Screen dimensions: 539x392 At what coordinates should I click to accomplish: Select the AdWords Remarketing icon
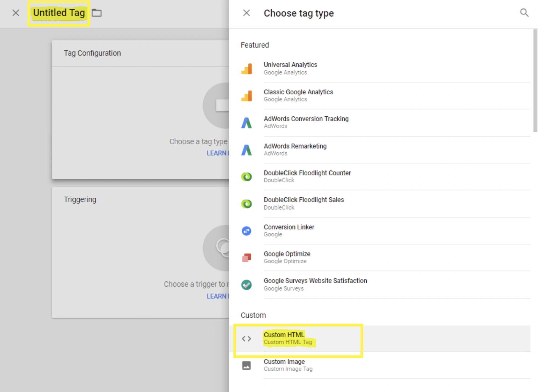tap(246, 150)
